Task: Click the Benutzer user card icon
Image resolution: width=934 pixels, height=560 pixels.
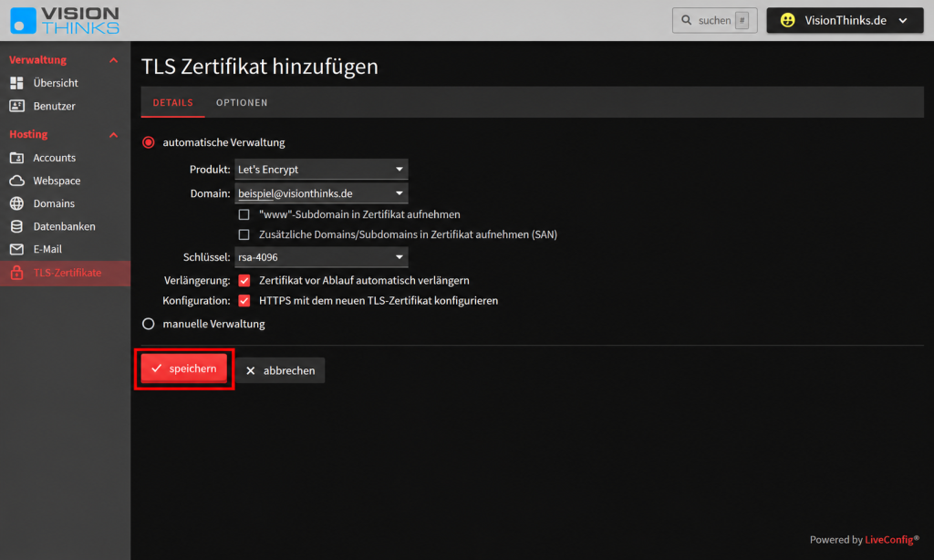Action: pyautogui.click(x=16, y=106)
